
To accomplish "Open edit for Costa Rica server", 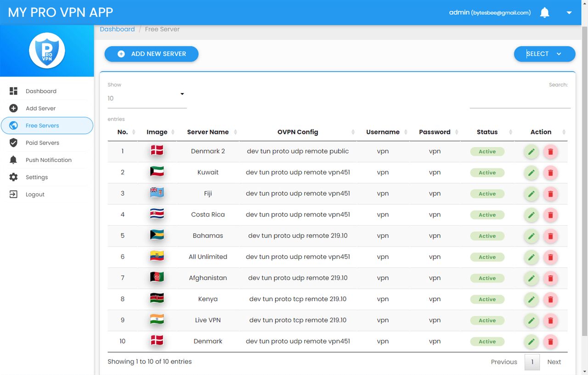I will 531,215.
